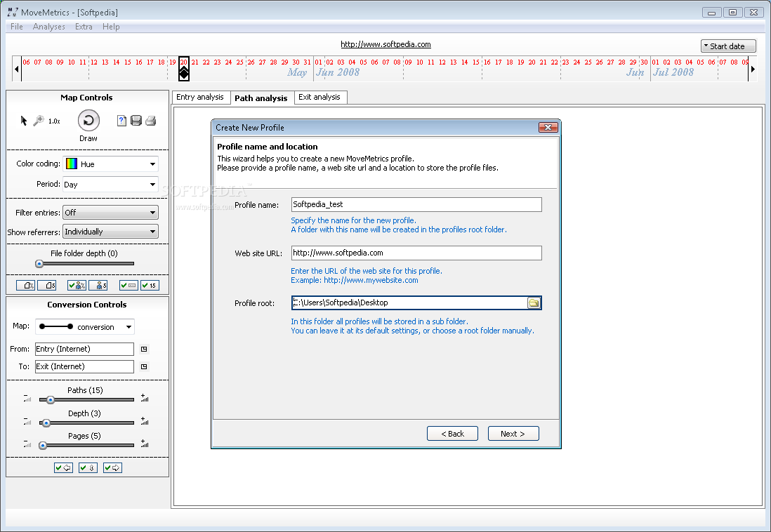Click the Web site URL input field
The height and width of the screenshot is (532, 771).
pyautogui.click(x=416, y=253)
